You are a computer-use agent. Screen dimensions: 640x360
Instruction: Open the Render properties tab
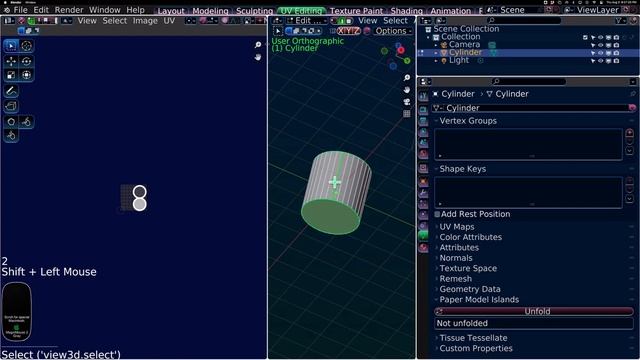[423, 109]
